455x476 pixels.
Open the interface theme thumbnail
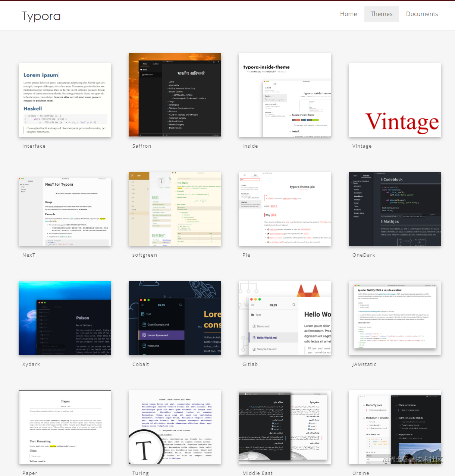(x=65, y=100)
